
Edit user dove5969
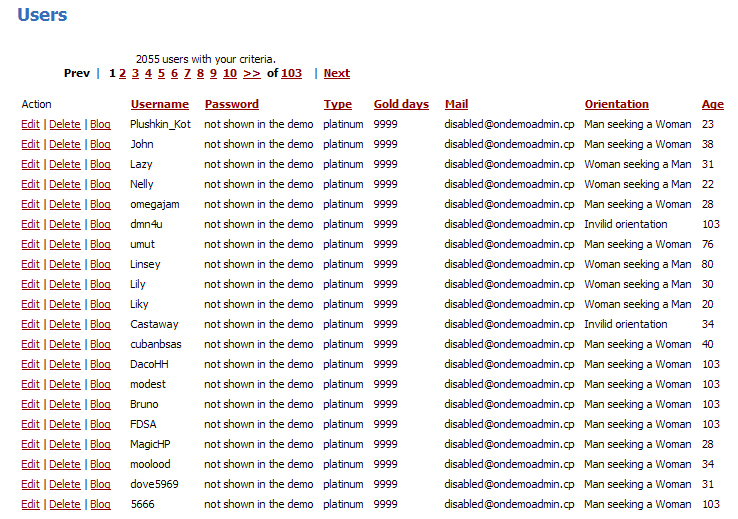point(30,484)
